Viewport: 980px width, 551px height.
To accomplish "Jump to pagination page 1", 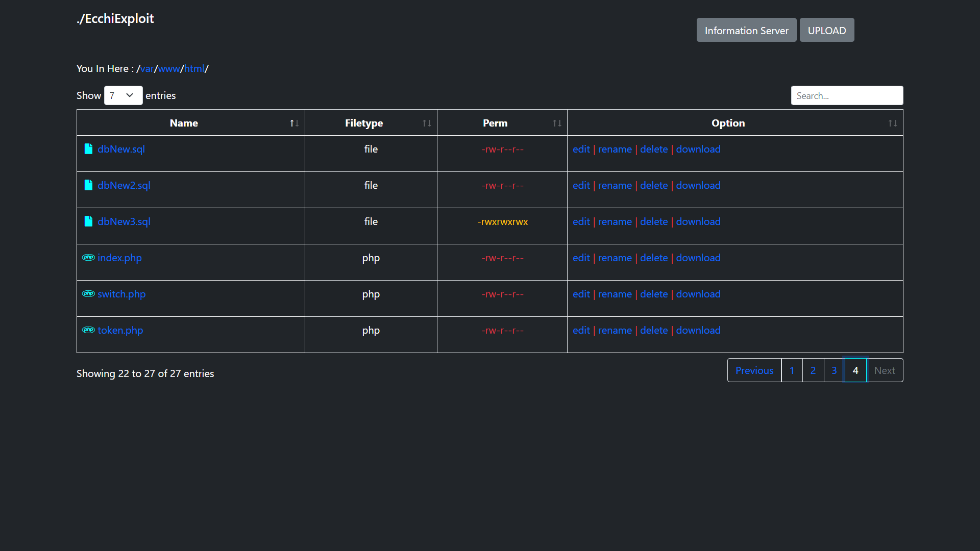I will 792,370.
